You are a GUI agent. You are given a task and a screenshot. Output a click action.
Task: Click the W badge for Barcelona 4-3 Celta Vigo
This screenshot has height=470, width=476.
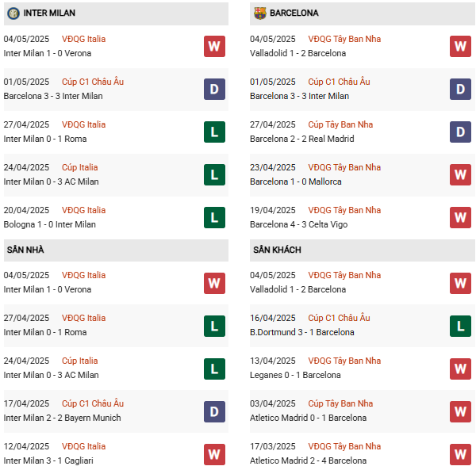click(460, 217)
